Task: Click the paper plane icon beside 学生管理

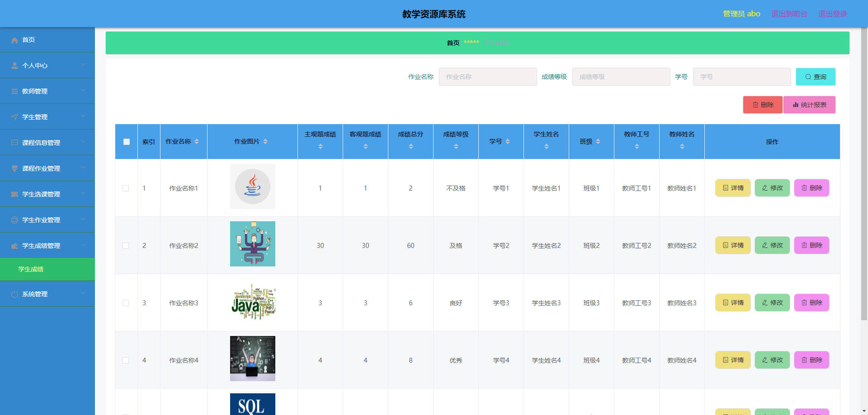Action: pos(14,117)
